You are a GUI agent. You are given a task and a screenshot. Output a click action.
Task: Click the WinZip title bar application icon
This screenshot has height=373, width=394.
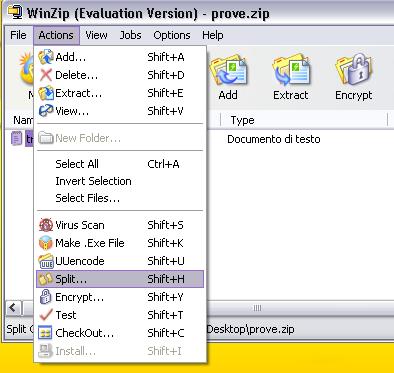[x=15, y=12]
